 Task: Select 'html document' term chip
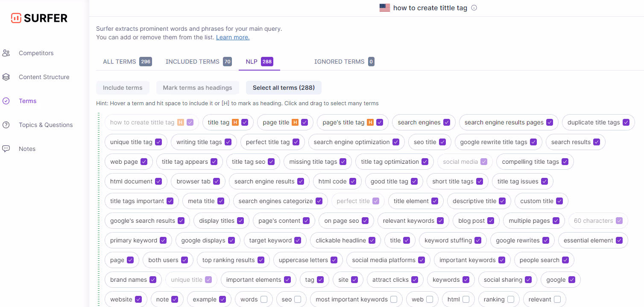coord(136,181)
